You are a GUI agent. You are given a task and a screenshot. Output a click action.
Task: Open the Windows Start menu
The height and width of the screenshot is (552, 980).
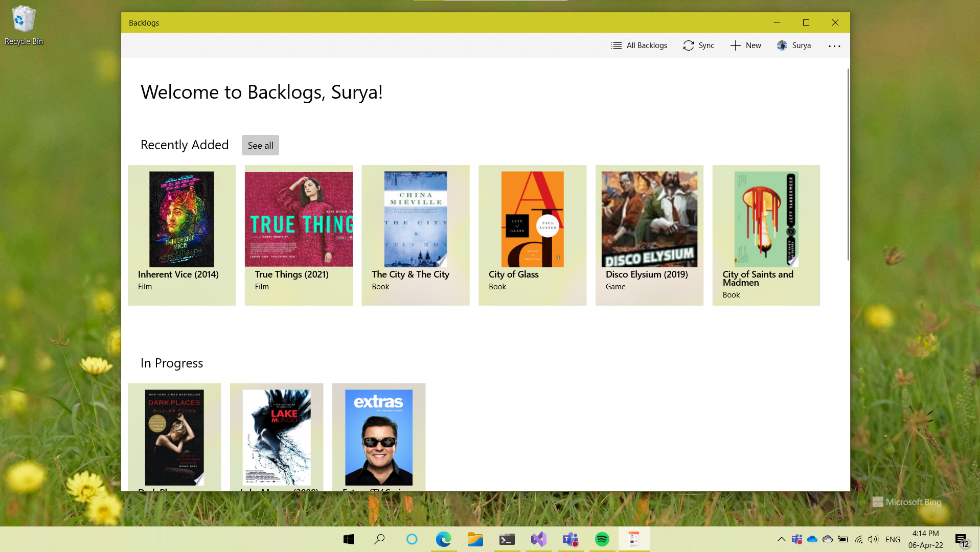point(349,539)
